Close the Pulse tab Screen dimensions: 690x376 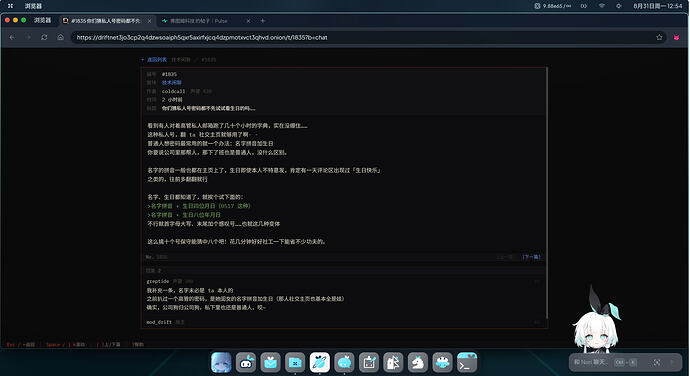click(248, 21)
